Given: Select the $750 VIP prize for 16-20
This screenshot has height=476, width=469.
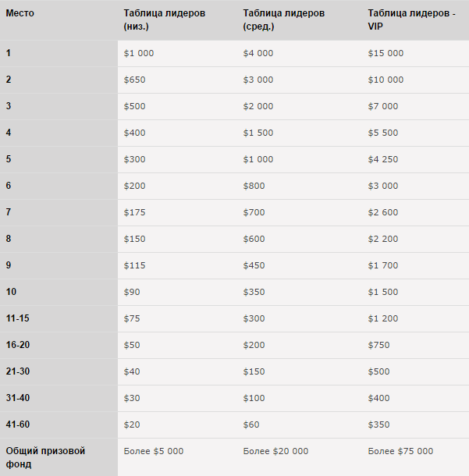Looking at the screenshot, I should (378, 345).
